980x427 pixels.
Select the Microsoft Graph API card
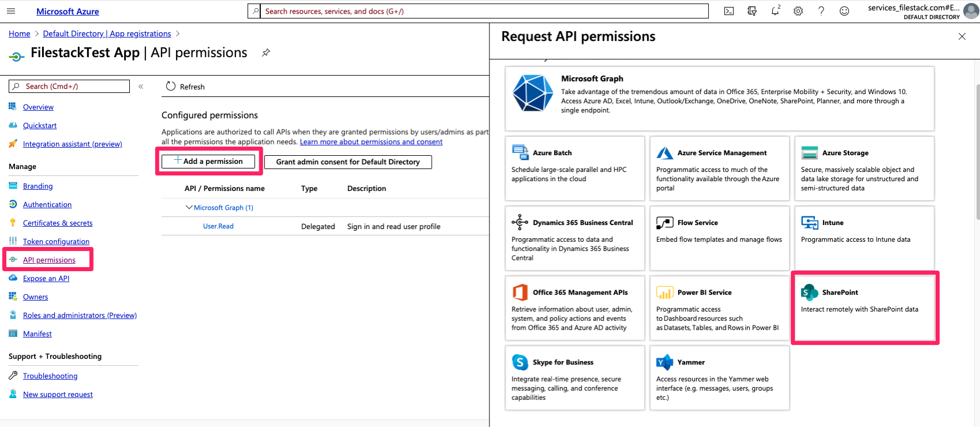pyautogui.click(x=720, y=99)
